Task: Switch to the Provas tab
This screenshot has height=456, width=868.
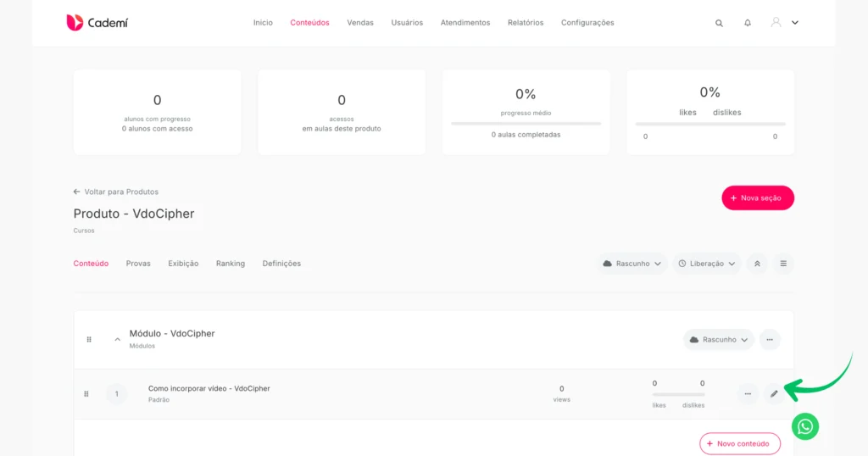Action: (138, 264)
